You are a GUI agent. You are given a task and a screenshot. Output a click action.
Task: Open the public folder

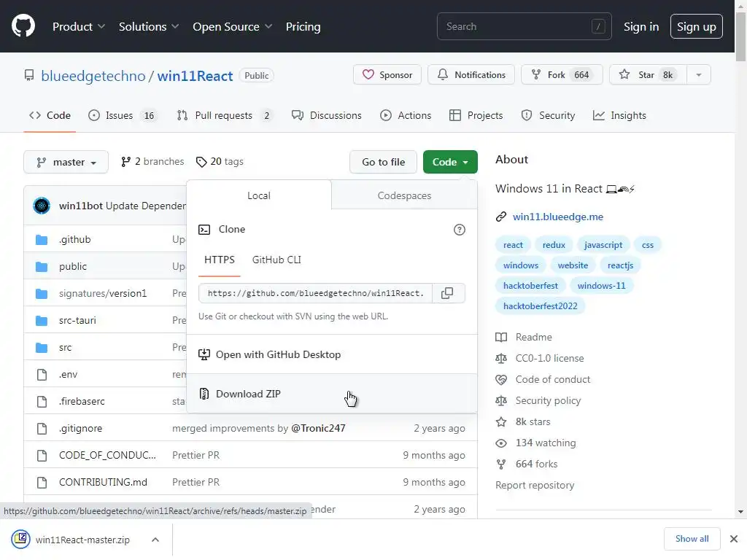coord(73,267)
